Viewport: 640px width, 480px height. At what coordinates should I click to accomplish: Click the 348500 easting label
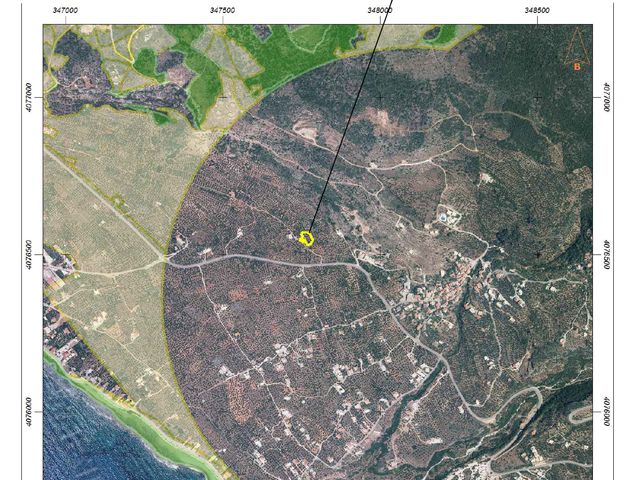click(537, 10)
